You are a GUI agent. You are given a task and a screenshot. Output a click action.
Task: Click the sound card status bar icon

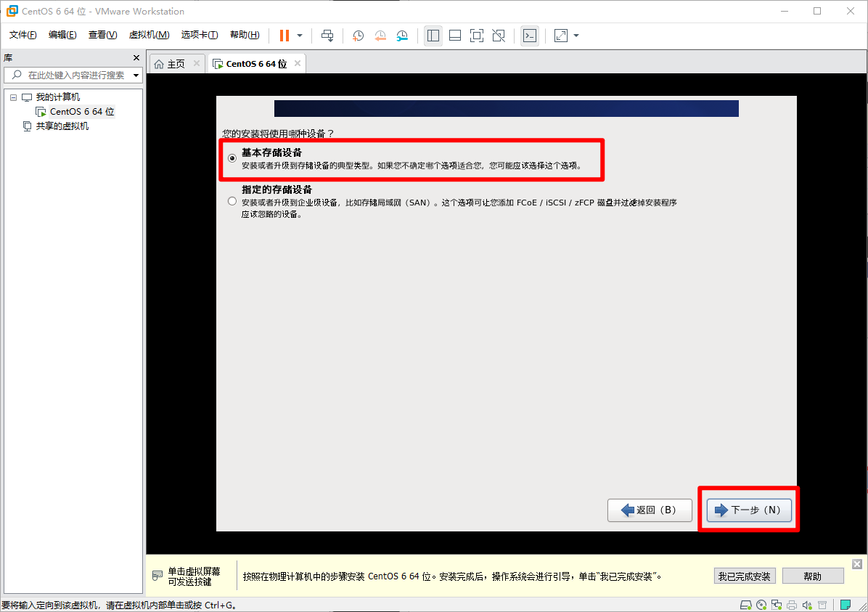pos(808,605)
